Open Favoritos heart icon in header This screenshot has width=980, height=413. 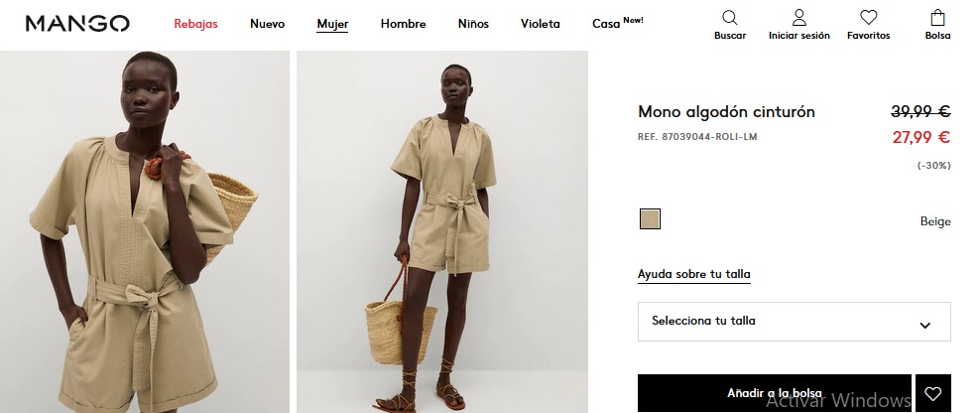(x=868, y=18)
